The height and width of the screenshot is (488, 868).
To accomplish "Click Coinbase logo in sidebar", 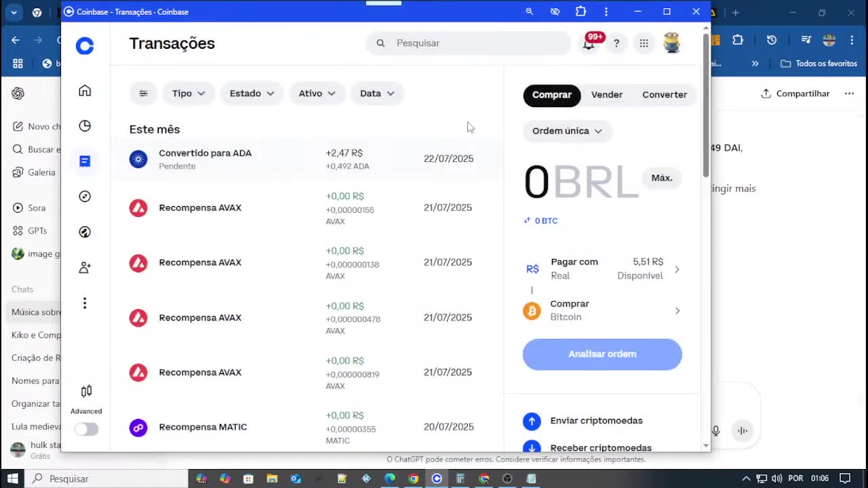I will point(85,45).
